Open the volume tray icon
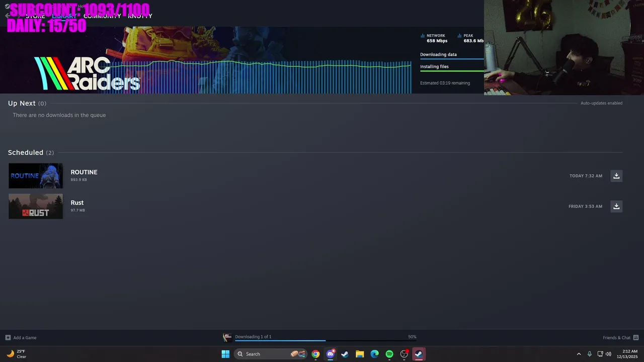The image size is (644, 362). (x=608, y=354)
